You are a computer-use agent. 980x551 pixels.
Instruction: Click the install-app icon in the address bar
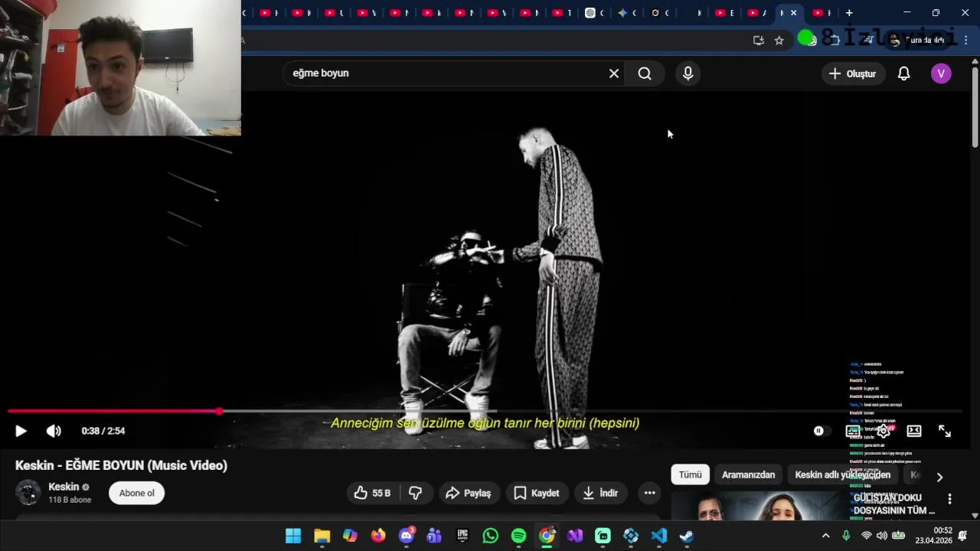pyautogui.click(x=758, y=41)
